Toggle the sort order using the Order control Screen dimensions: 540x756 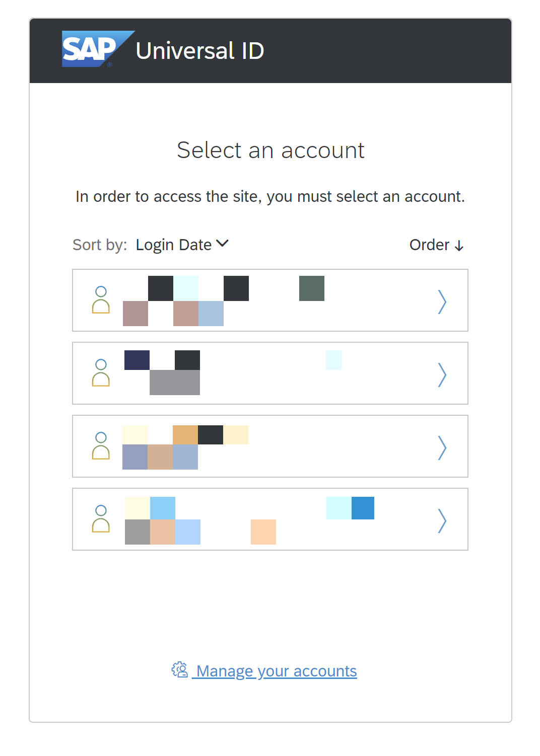pos(436,245)
